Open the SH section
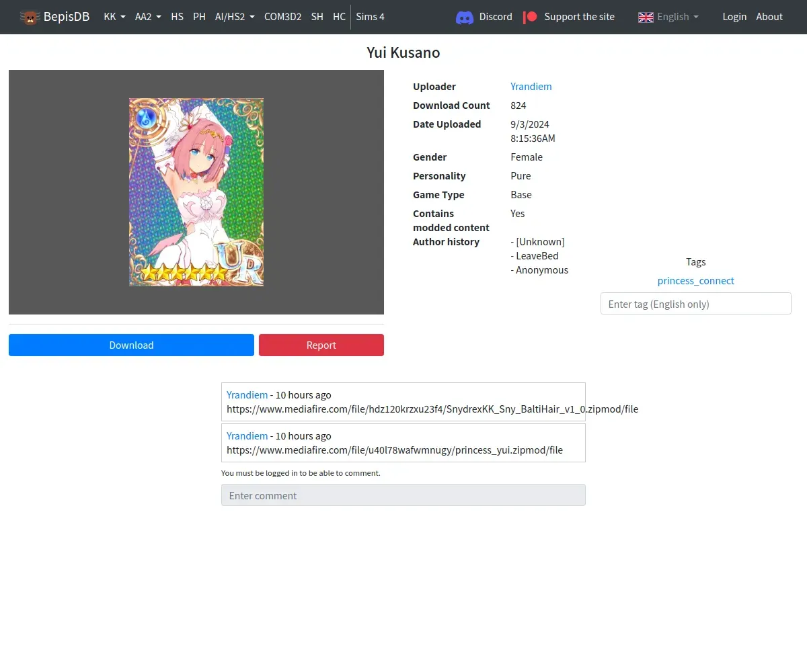Viewport: 807px width, 672px height. pos(317,17)
